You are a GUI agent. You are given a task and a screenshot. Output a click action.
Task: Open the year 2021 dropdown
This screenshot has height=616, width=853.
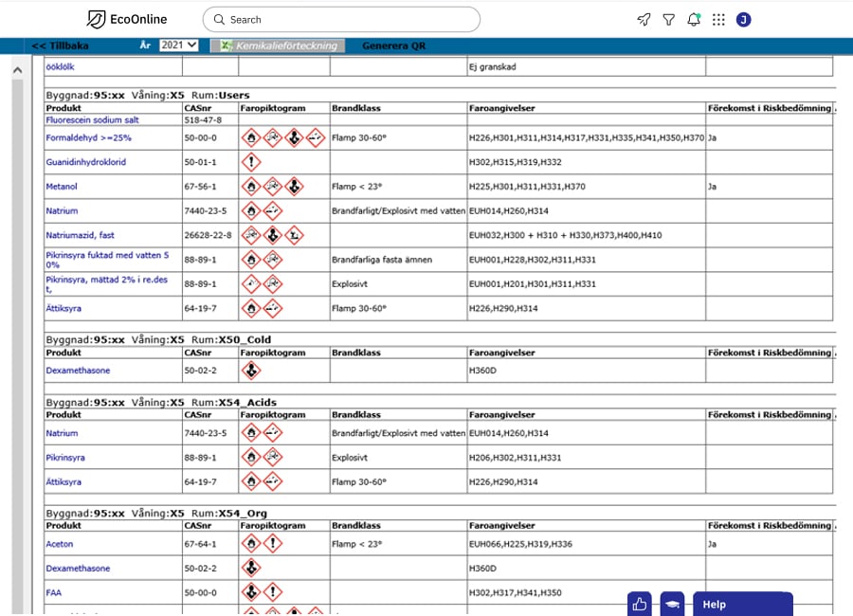178,45
